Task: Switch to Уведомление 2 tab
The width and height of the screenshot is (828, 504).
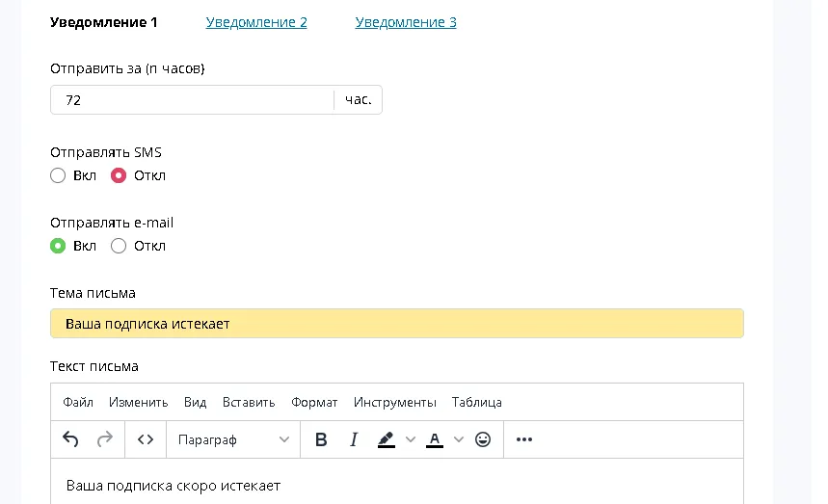Action: (256, 22)
